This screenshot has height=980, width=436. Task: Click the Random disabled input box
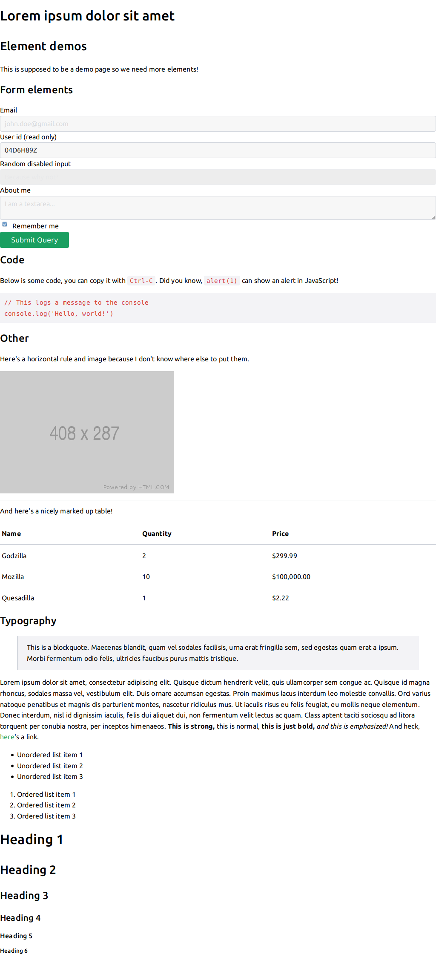point(218,177)
